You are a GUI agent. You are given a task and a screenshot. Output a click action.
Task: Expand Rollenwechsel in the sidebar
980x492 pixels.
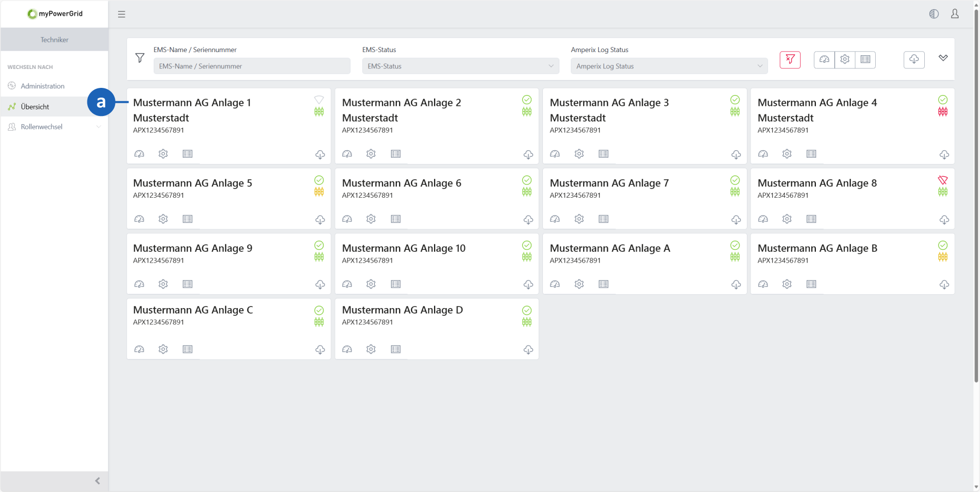pyautogui.click(x=41, y=127)
